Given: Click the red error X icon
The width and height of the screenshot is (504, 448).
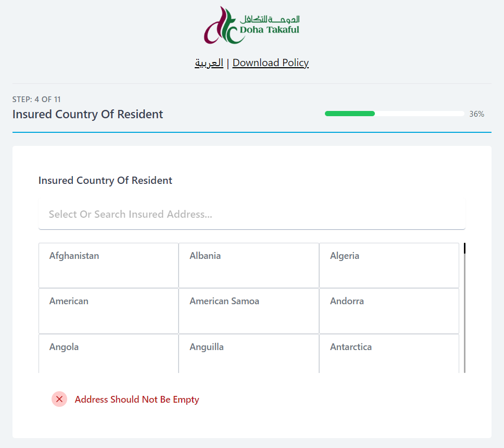Looking at the screenshot, I should 59,399.
